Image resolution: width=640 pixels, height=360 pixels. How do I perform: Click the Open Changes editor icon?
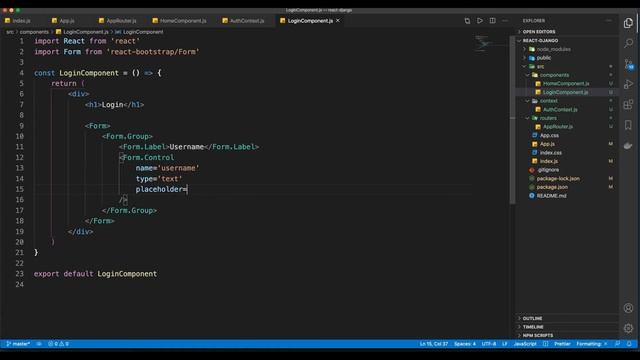pyautogui.click(x=467, y=21)
